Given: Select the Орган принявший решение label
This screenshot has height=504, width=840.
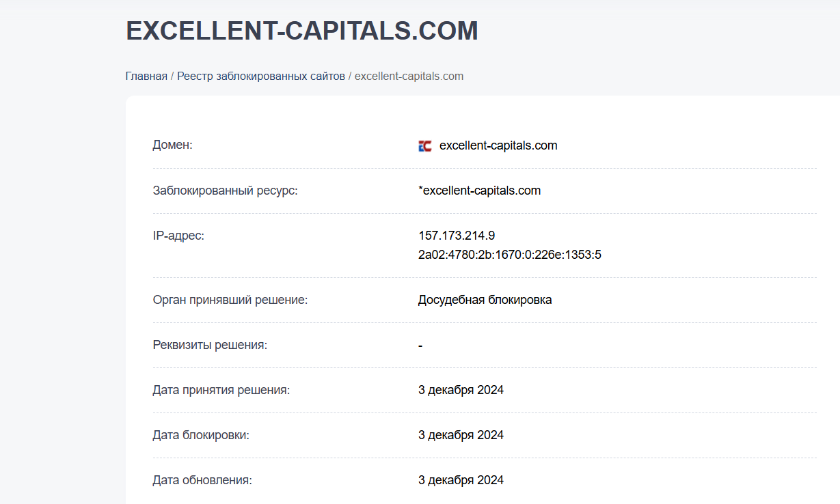Looking at the screenshot, I should pos(229,299).
